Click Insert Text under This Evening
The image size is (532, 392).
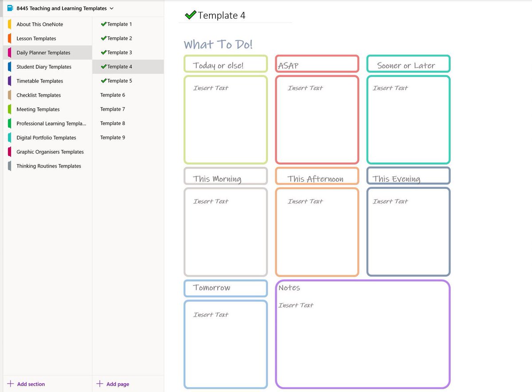coord(390,201)
